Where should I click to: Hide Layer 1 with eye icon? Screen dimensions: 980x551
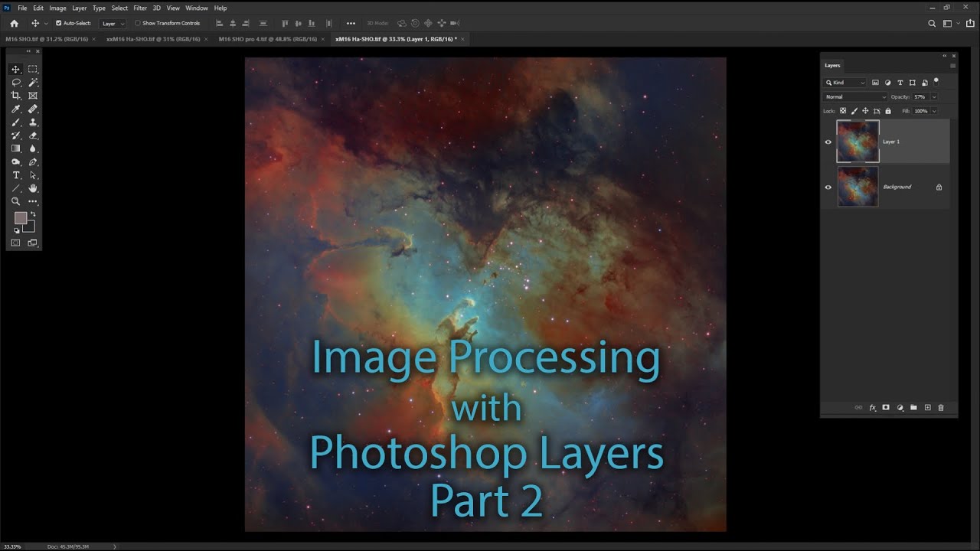coord(828,142)
